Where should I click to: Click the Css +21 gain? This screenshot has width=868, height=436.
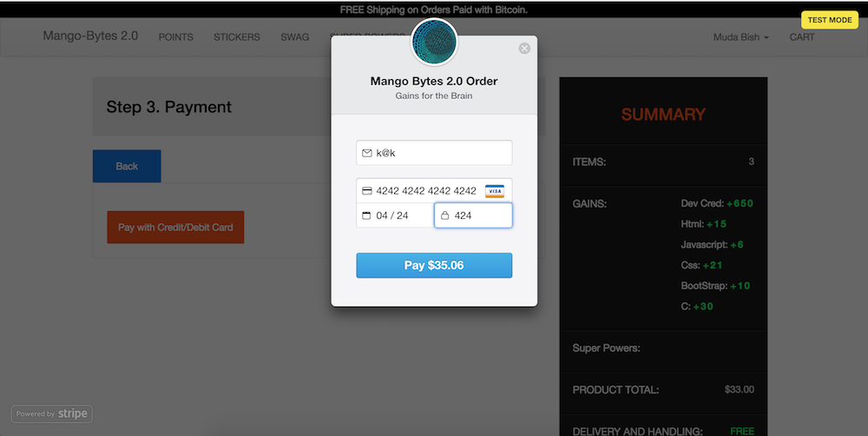tap(701, 266)
